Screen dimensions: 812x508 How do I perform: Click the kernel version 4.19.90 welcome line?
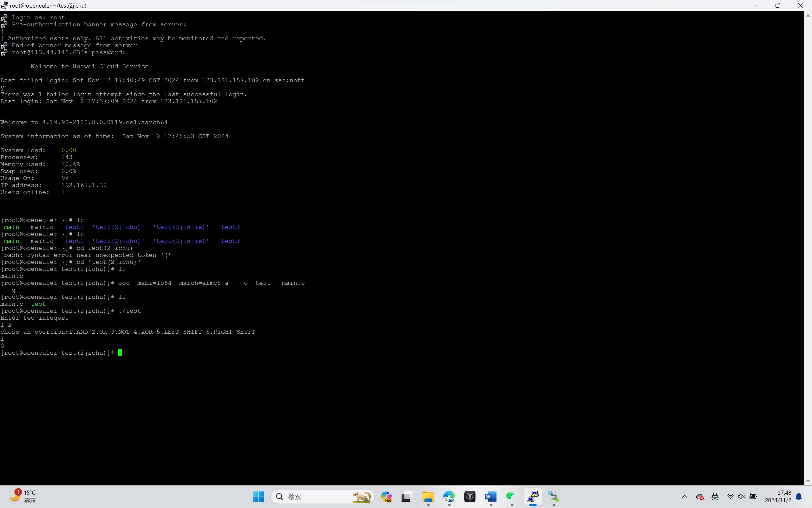pos(84,122)
